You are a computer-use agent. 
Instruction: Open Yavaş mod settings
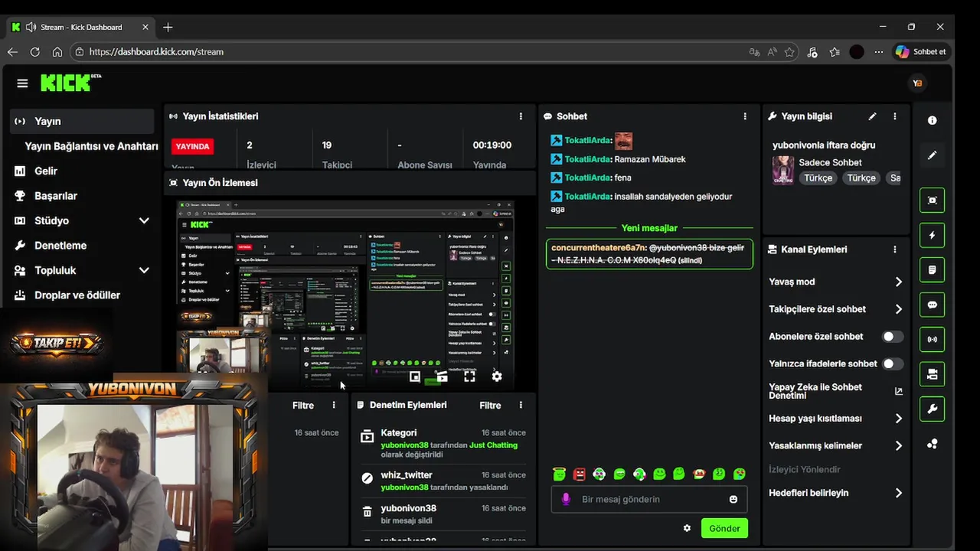pyautogui.click(x=835, y=282)
